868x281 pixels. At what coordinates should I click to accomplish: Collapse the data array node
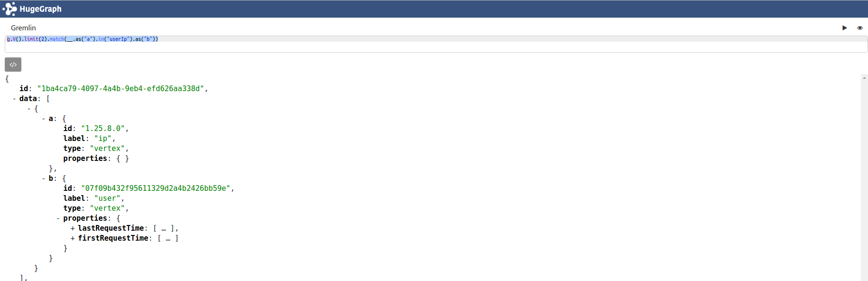click(14, 99)
